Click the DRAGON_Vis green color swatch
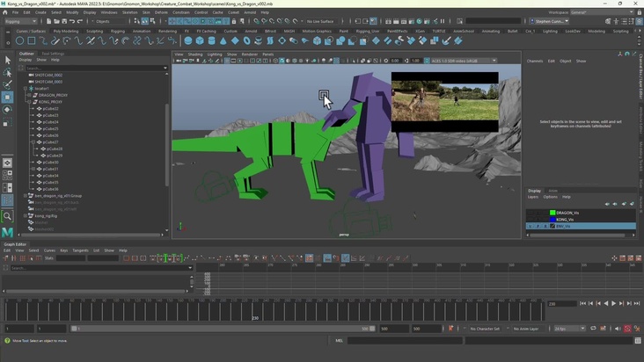 click(x=553, y=213)
